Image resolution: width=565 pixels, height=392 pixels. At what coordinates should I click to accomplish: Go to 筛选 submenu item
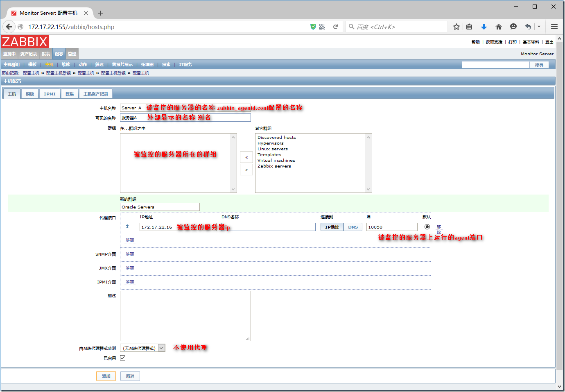click(99, 65)
